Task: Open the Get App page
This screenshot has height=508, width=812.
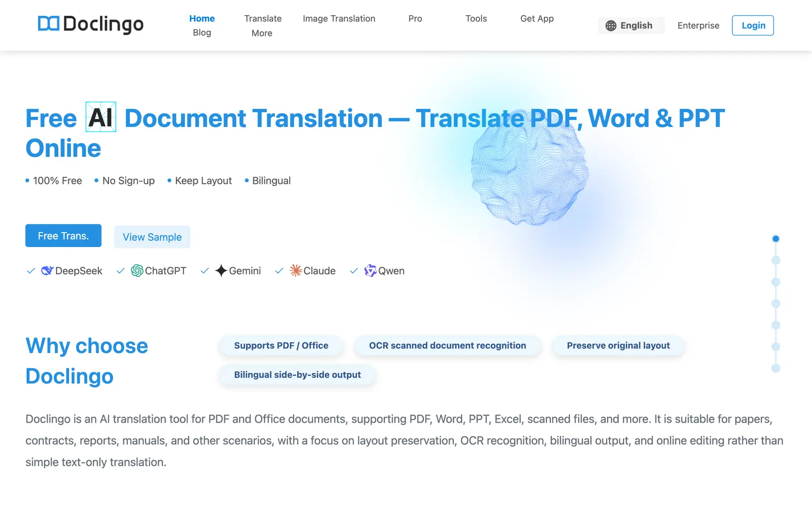Action: tap(537, 18)
